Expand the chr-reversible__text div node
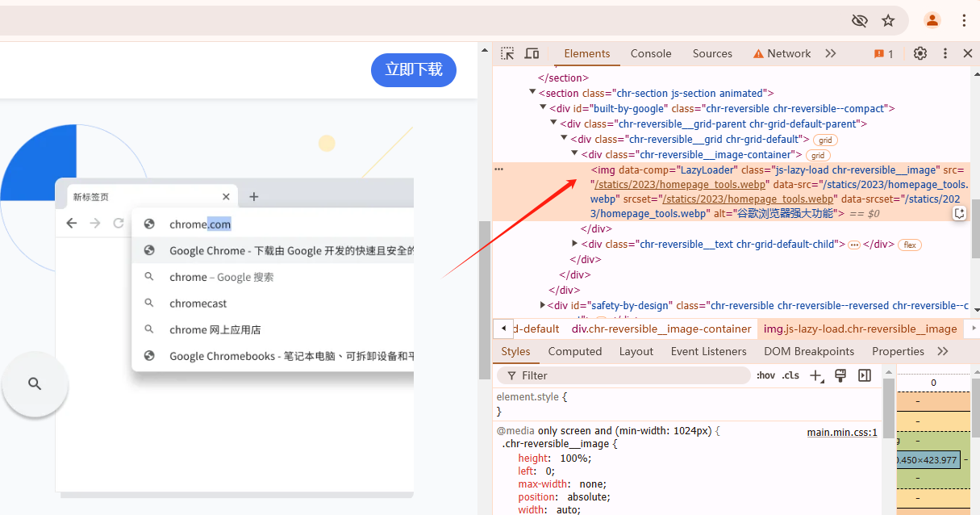Image resolution: width=980 pixels, height=515 pixels. [574, 244]
